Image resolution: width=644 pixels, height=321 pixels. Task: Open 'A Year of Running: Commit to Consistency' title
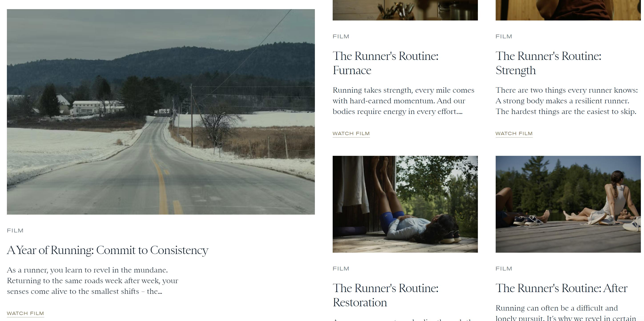(108, 250)
